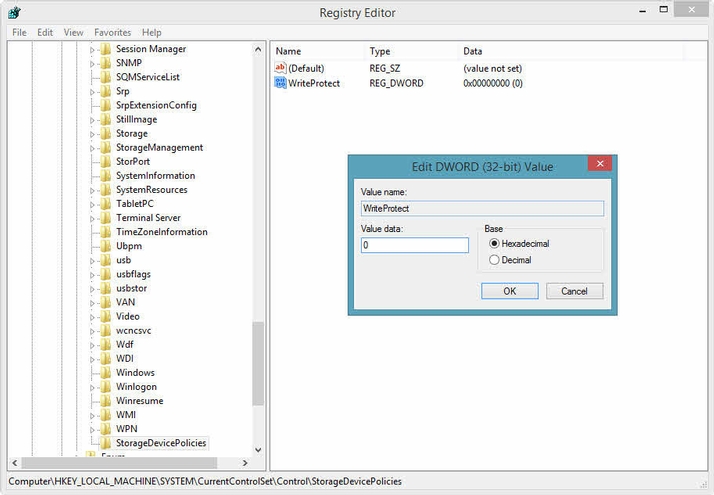Expand the Wdf tree node
Screen dimensions: 714x495
[x=92, y=345]
